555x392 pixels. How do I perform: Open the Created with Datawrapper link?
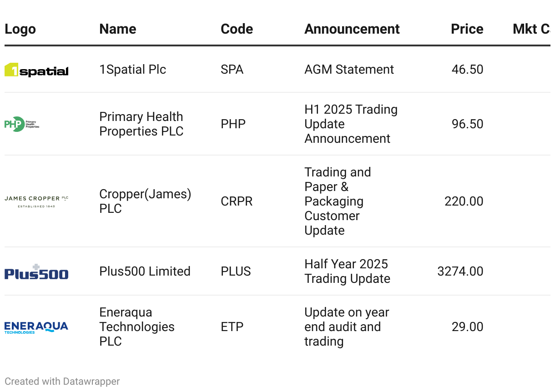click(62, 381)
